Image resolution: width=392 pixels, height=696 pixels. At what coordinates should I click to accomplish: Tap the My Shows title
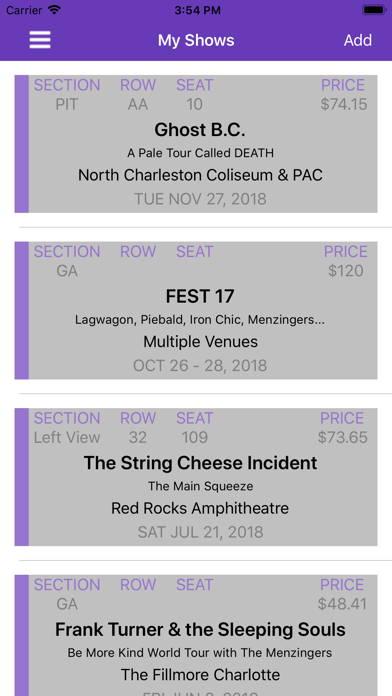click(196, 40)
